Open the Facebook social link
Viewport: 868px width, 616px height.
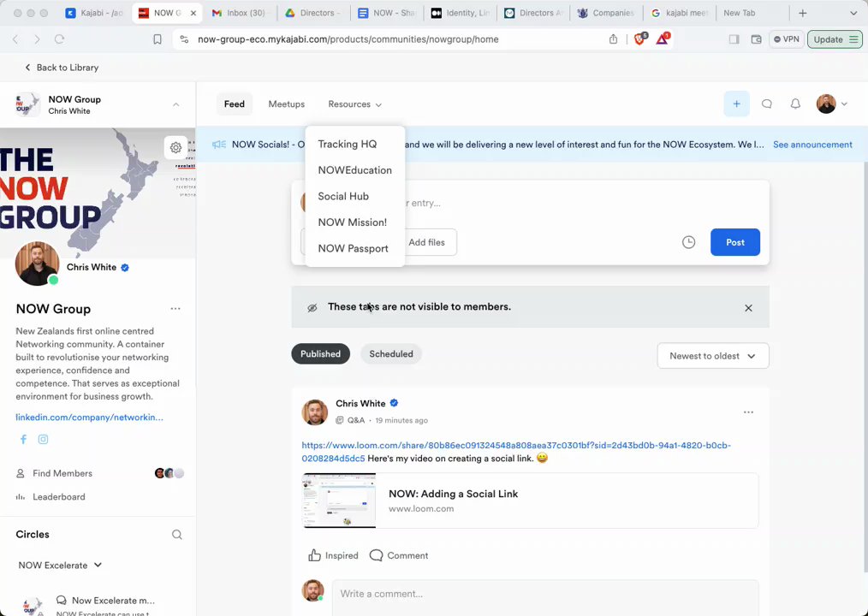[x=23, y=440]
